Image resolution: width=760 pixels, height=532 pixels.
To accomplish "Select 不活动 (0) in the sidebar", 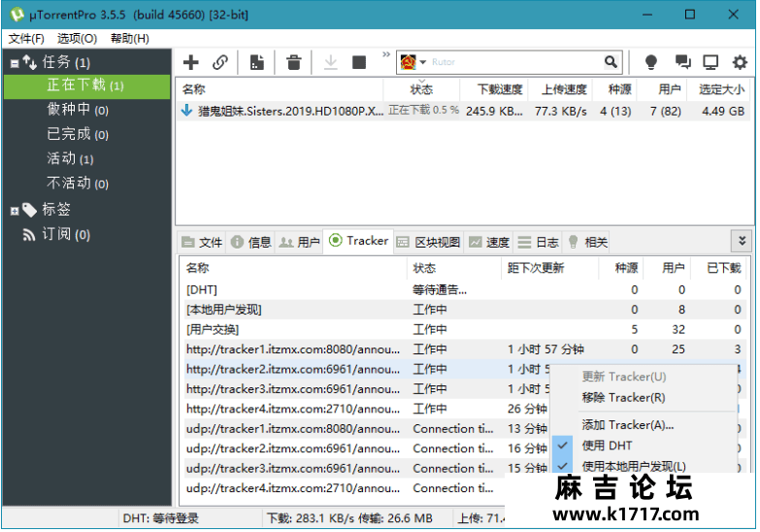I will pos(78,183).
